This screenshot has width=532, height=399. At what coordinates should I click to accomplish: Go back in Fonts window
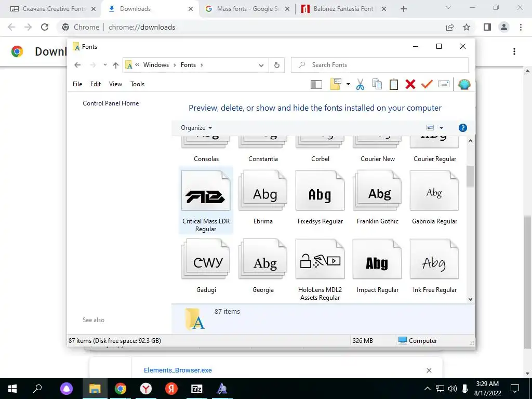coord(77,65)
